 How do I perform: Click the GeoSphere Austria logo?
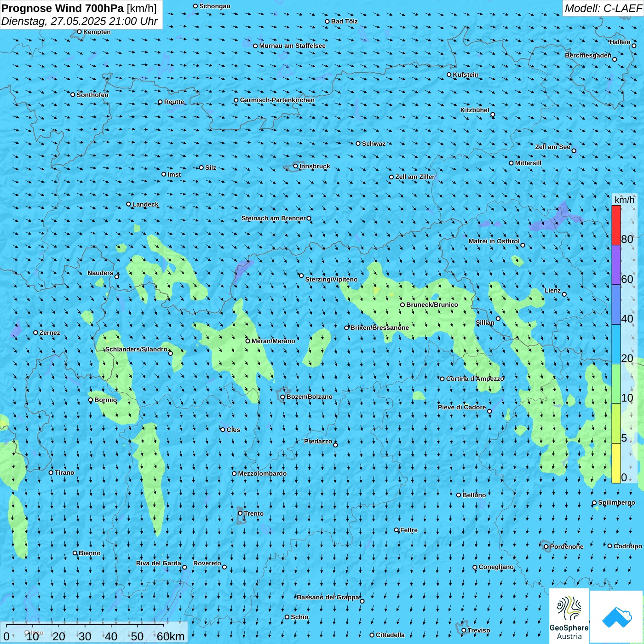click(x=569, y=615)
